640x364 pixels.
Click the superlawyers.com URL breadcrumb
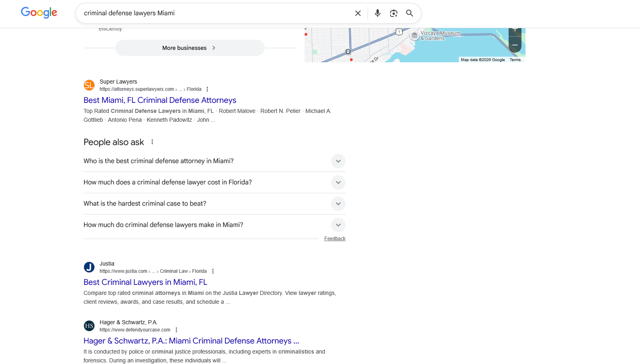[x=150, y=89]
